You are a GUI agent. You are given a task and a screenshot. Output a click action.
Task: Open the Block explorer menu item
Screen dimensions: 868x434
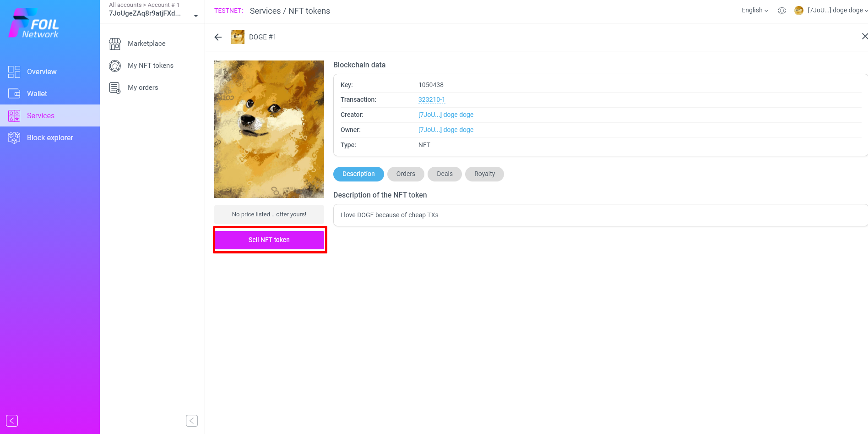(50, 137)
